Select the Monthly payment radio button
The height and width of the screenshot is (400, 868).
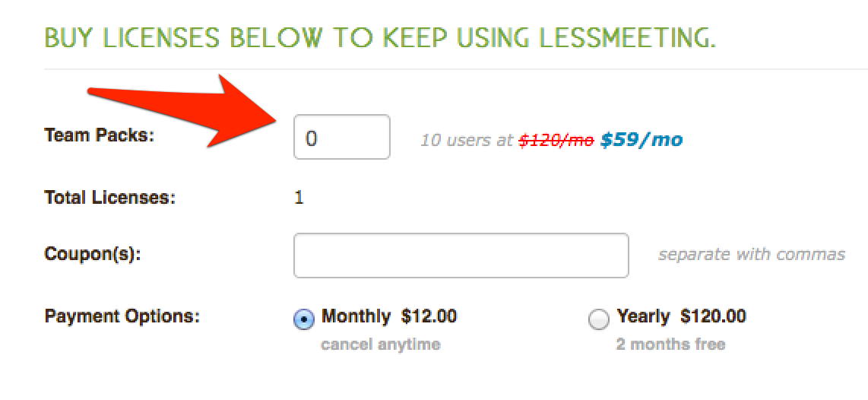303,319
